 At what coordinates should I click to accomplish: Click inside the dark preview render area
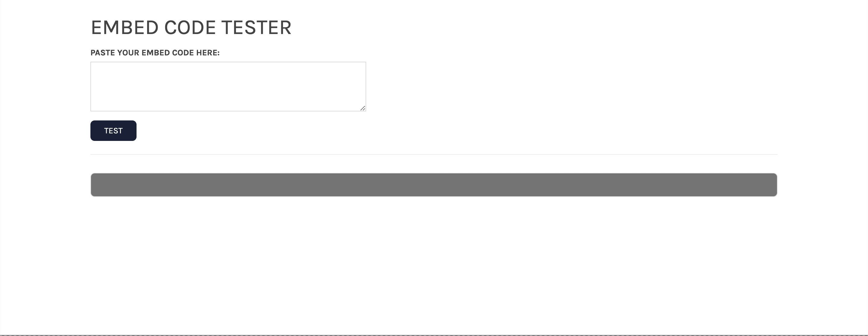[x=433, y=185]
